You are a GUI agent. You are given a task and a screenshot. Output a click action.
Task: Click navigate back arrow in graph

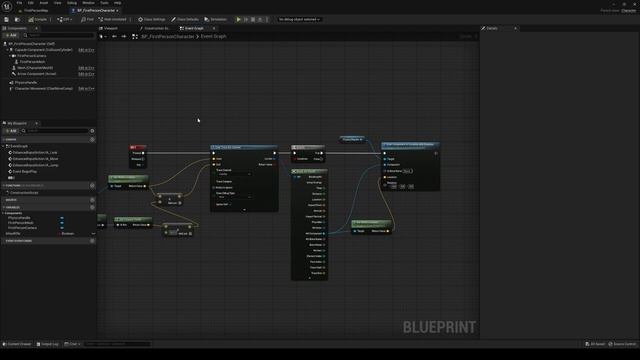click(114, 36)
